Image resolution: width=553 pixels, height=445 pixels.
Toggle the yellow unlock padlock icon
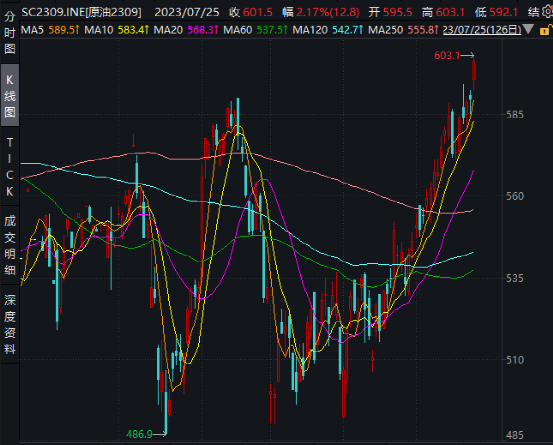(x=546, y=30)
